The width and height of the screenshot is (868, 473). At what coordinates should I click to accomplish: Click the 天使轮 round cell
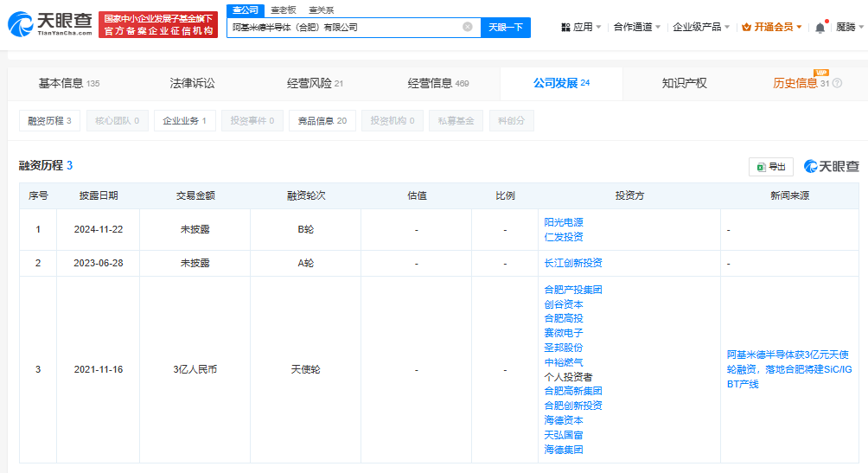tap(305, 369)
